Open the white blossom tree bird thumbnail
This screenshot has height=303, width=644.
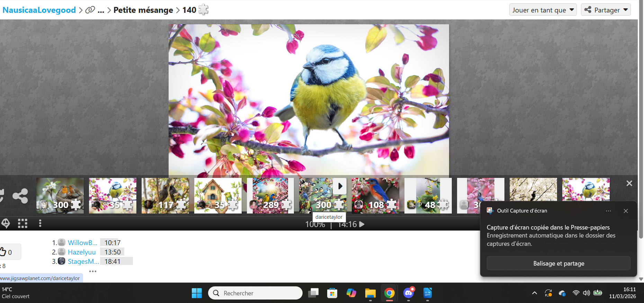point(534,190)
